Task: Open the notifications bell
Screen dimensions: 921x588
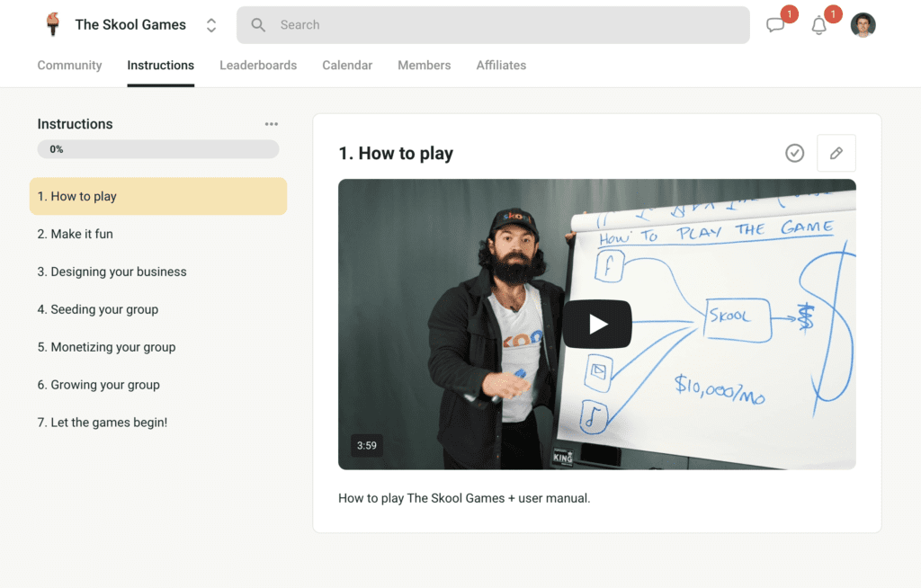Action: pyautogui.click(x=818, y=25)
